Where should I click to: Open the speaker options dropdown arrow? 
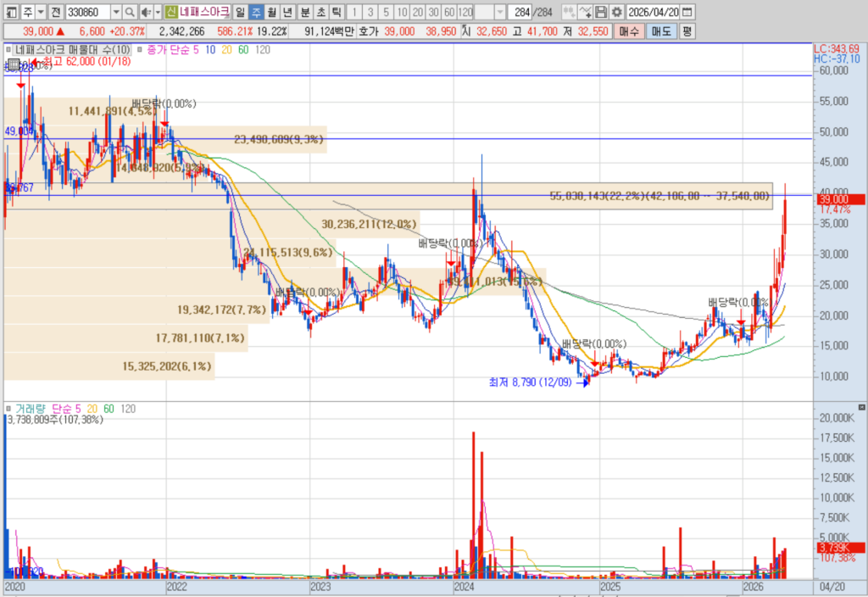(158, 12)
